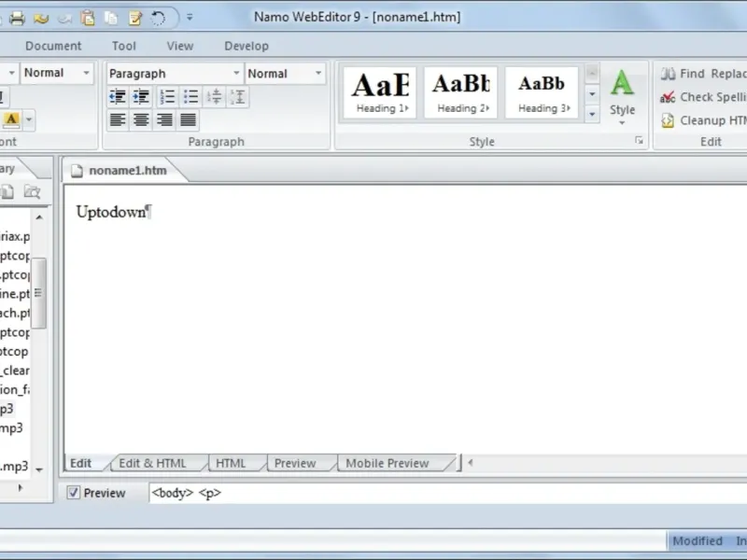
Task: Open the font color dropdown arrow
Action: (x=29, y=119)
